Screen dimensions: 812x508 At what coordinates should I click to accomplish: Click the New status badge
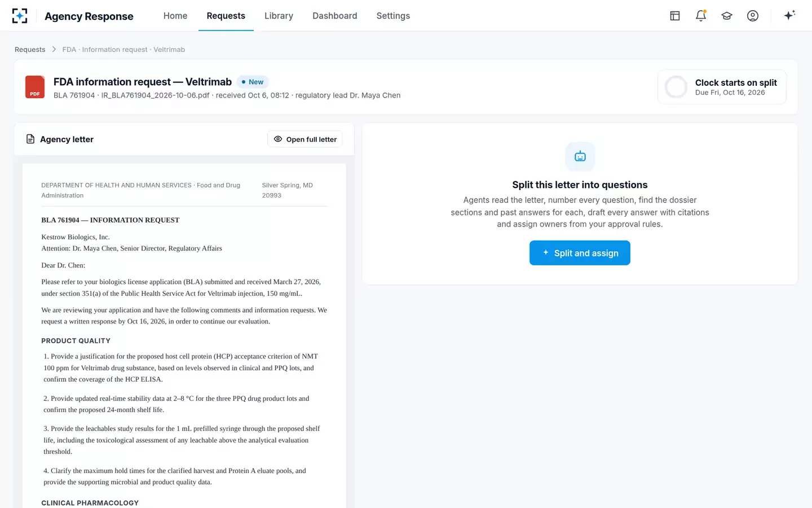coord(253,82)
